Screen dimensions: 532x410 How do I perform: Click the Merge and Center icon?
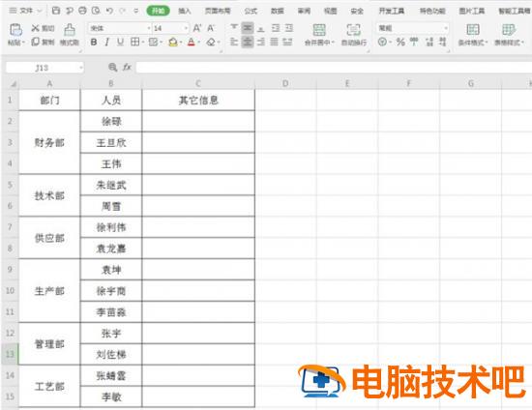coord(319,30)
